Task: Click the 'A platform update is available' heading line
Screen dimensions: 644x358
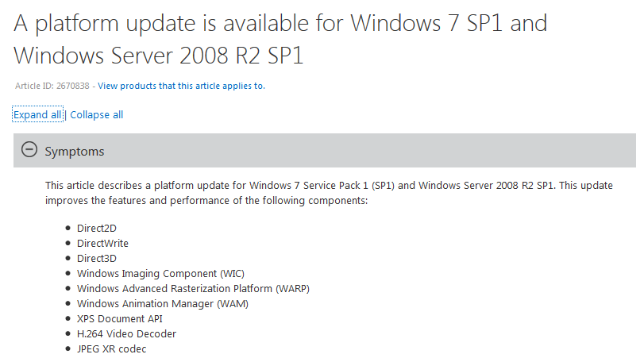Action: pyautogui.click(x=280, y=23)
